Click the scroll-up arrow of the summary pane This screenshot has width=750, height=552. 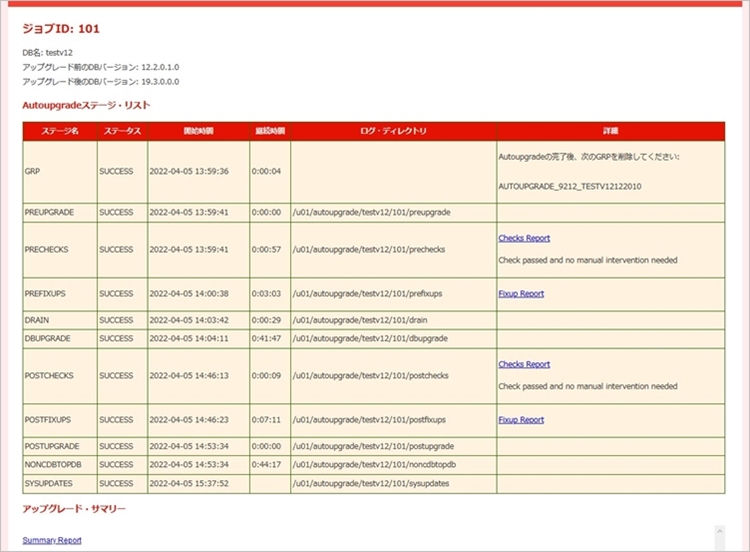(x=719, y=533)
